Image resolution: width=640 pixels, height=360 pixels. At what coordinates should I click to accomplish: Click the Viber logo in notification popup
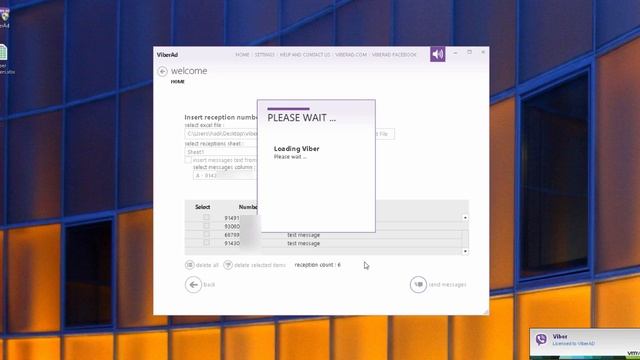pyautogui.click(x=541, y=339)
